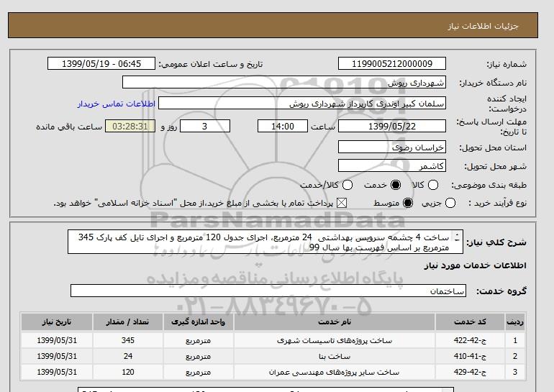Select the کالا radio button

(433, 185)
